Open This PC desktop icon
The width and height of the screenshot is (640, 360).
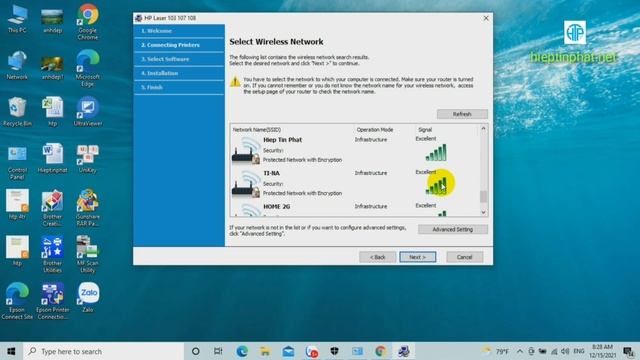pos(17,19)
